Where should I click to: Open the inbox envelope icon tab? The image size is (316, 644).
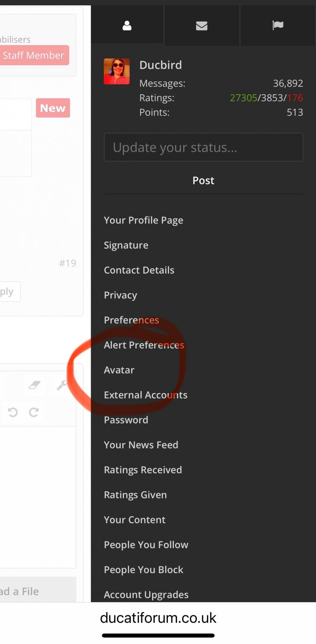tap(202, 26)
